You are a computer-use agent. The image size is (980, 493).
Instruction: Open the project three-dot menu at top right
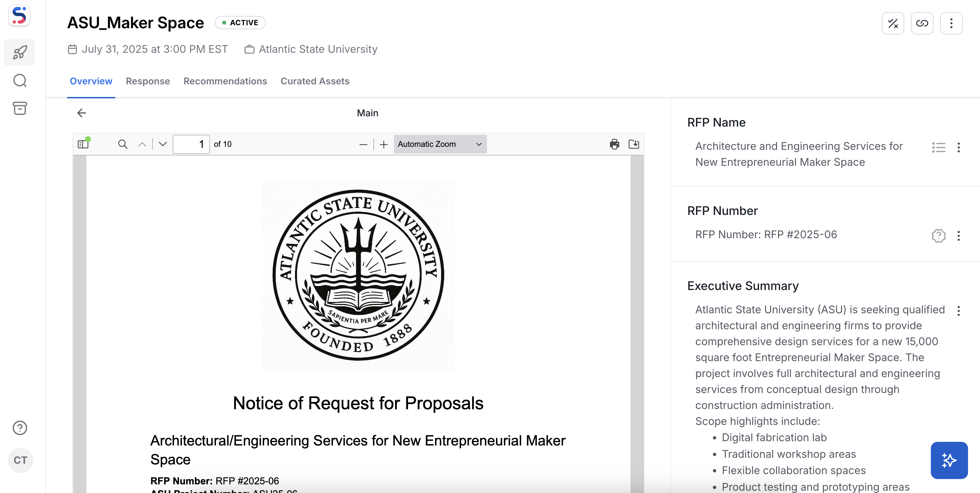tap(951, 23)
